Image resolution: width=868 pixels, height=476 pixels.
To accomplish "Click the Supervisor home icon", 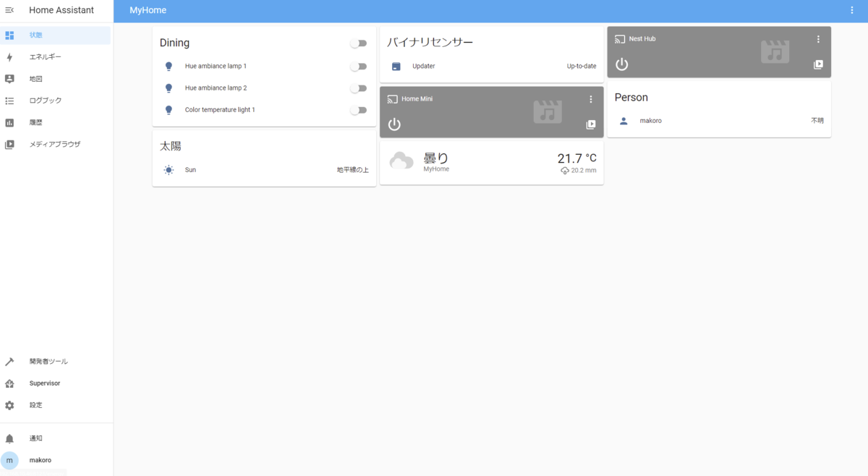I will pyautogui.click(x=9, y=383).
